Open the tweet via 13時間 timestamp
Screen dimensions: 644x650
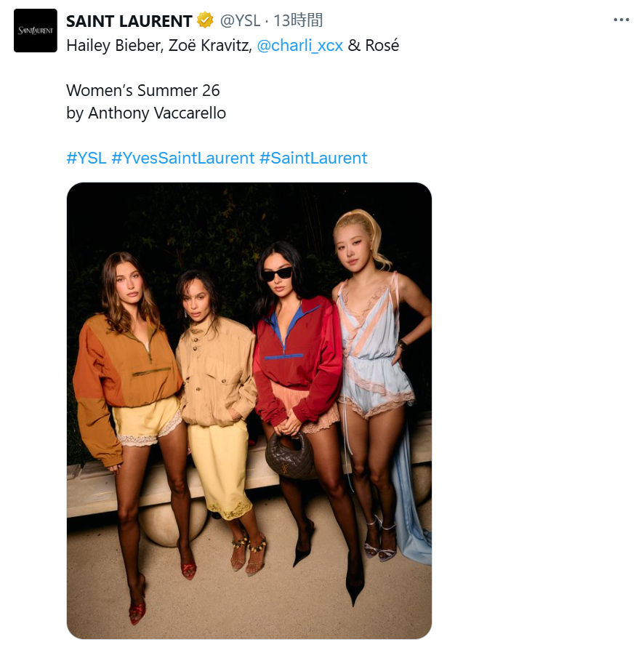[x=298, y=20]
